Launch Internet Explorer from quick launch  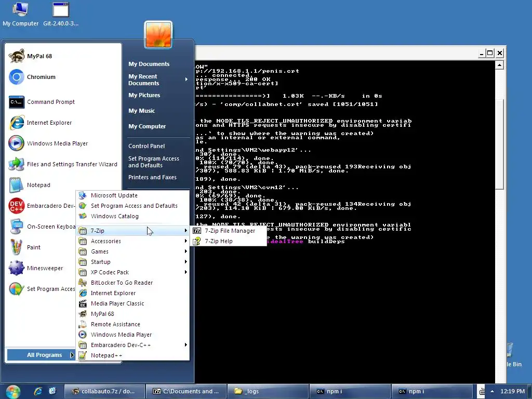37,391
